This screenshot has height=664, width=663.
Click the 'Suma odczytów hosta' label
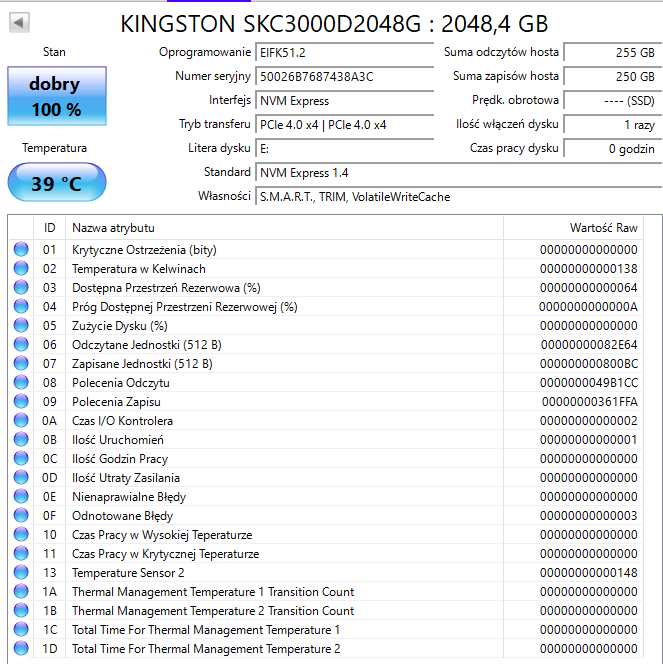(501, 52)
